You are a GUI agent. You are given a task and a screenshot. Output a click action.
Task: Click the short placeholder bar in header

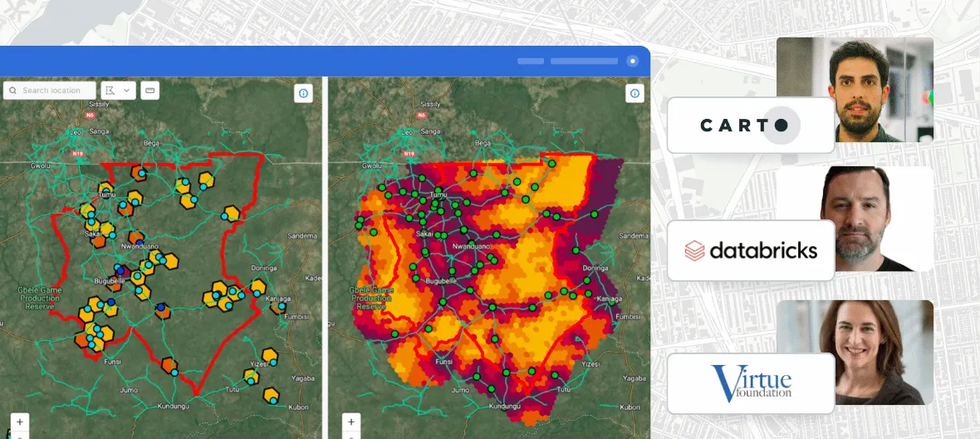coord(531,61)
